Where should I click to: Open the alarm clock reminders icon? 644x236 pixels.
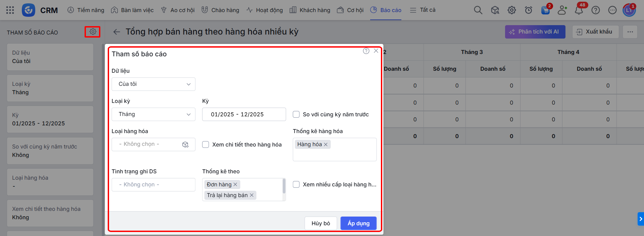click(528, 10)
